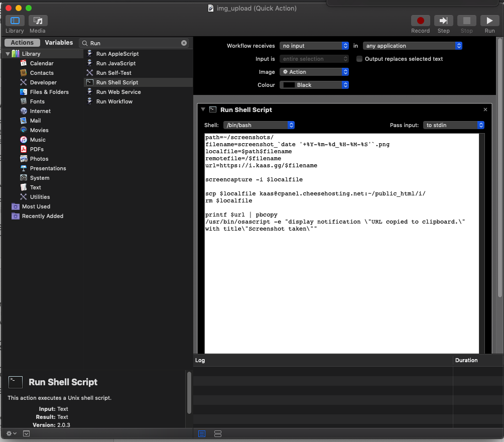This screenshot has height=442, width=504.
Task: Open the Workflow receives dropdown
Action: click(x=314, y=46)
